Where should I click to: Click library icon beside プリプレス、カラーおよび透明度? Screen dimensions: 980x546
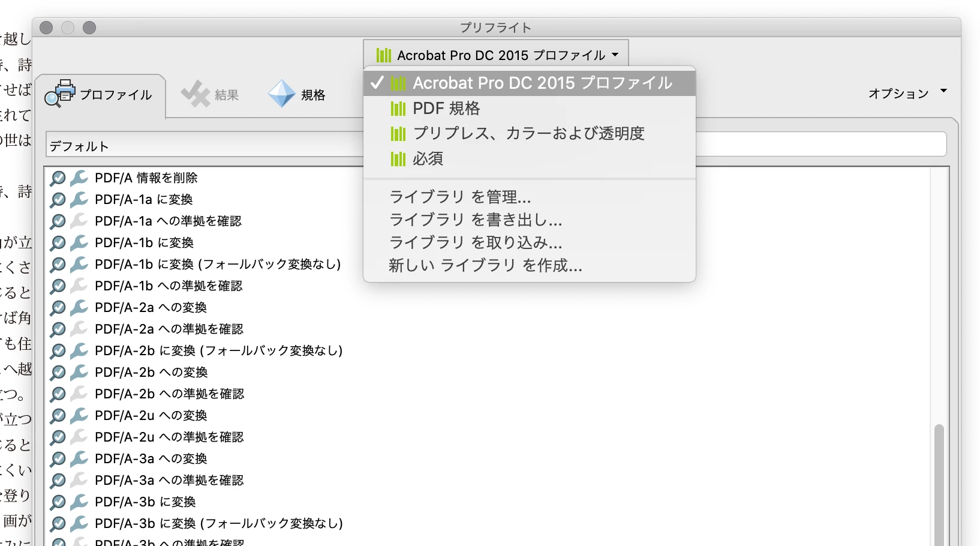(398, 134)
